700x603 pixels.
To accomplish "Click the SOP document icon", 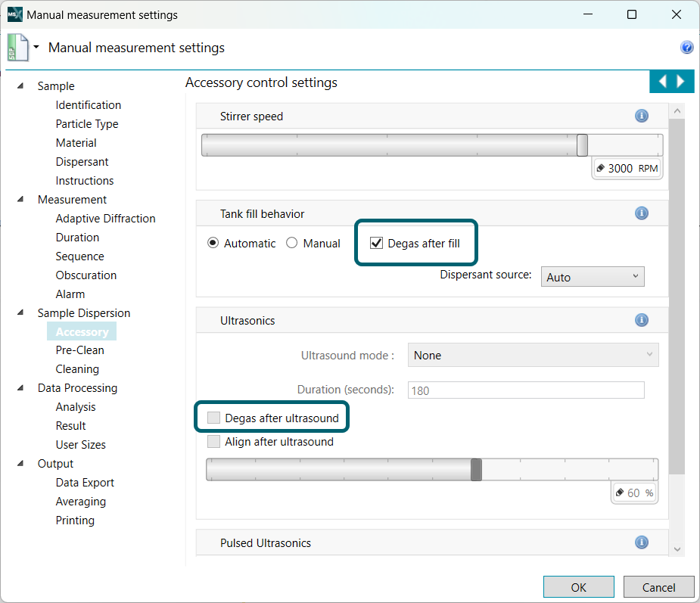I will point(17,48).
